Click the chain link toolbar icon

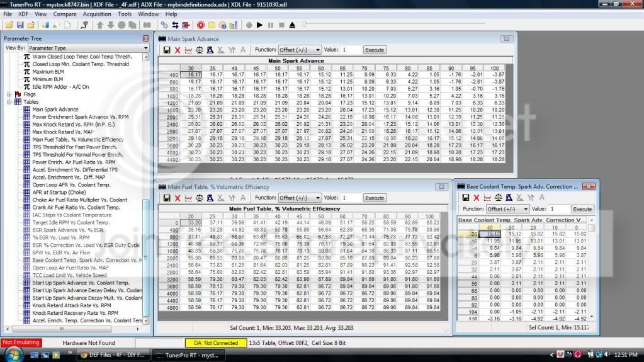[x=164, y=25]
